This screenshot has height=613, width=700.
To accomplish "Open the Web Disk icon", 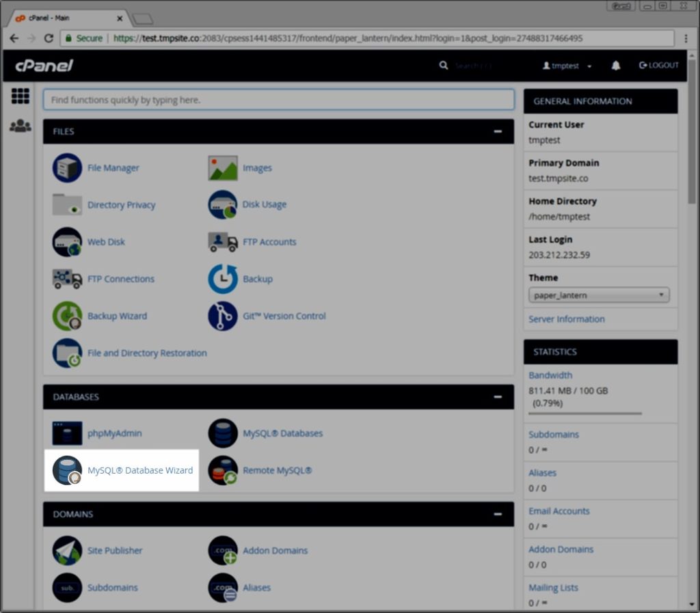I will 67,242.
